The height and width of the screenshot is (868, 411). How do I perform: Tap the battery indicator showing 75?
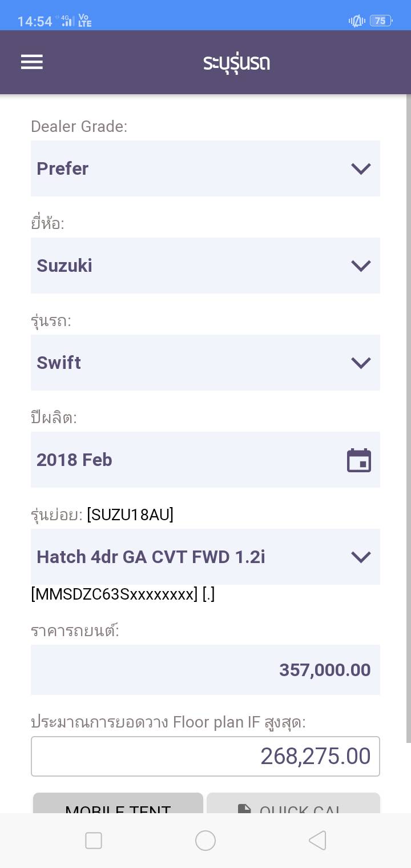tap(381, 21)
